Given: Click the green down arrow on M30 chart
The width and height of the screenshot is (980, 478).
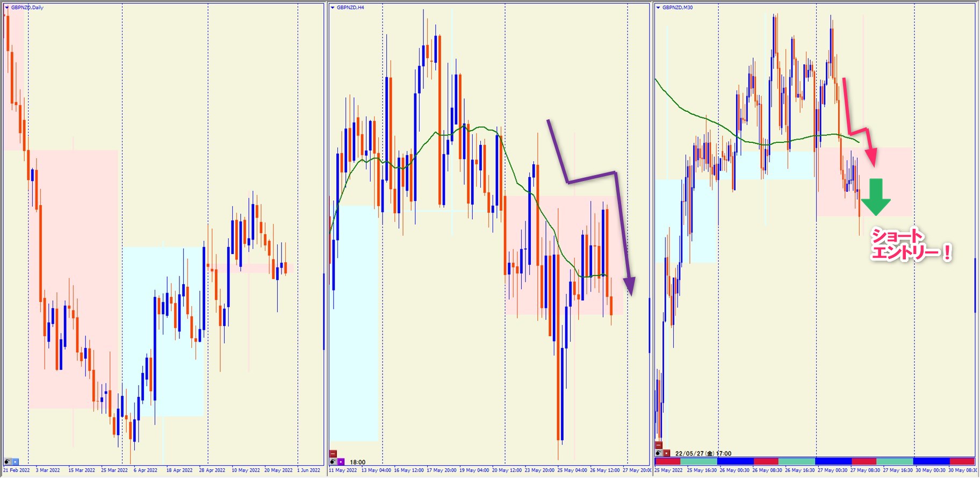Looking at the screenshot, I should [876, 197].
